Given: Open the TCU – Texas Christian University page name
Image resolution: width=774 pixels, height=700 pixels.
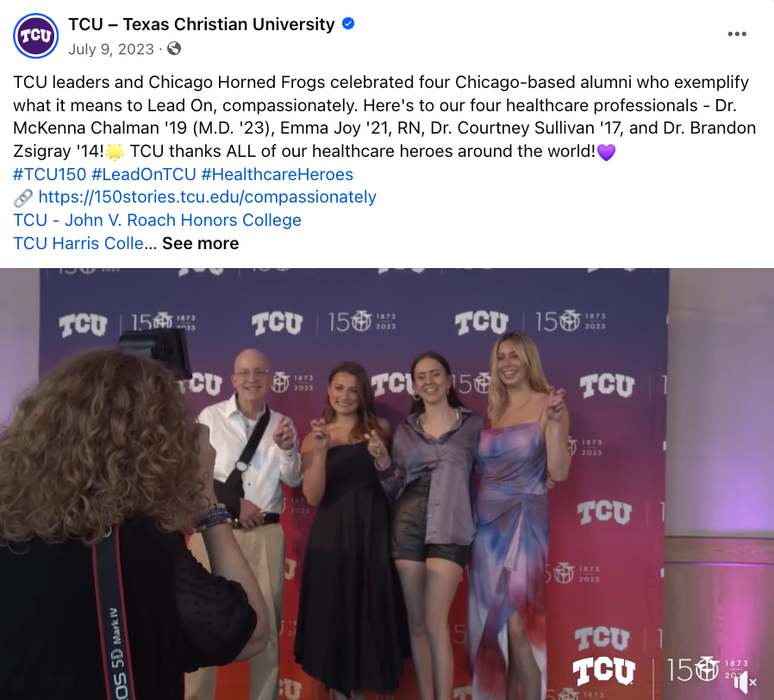Looking at the screenshot, I should point(202,24).
